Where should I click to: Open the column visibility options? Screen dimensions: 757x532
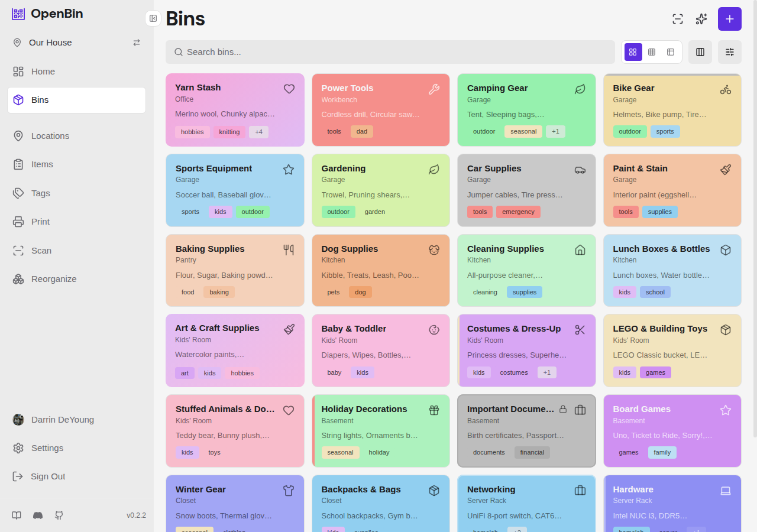[700, 52]
